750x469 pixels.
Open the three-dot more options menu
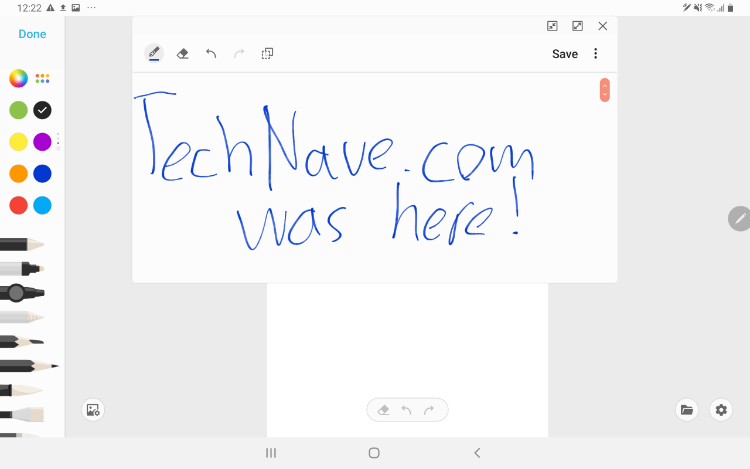[596, 54]
